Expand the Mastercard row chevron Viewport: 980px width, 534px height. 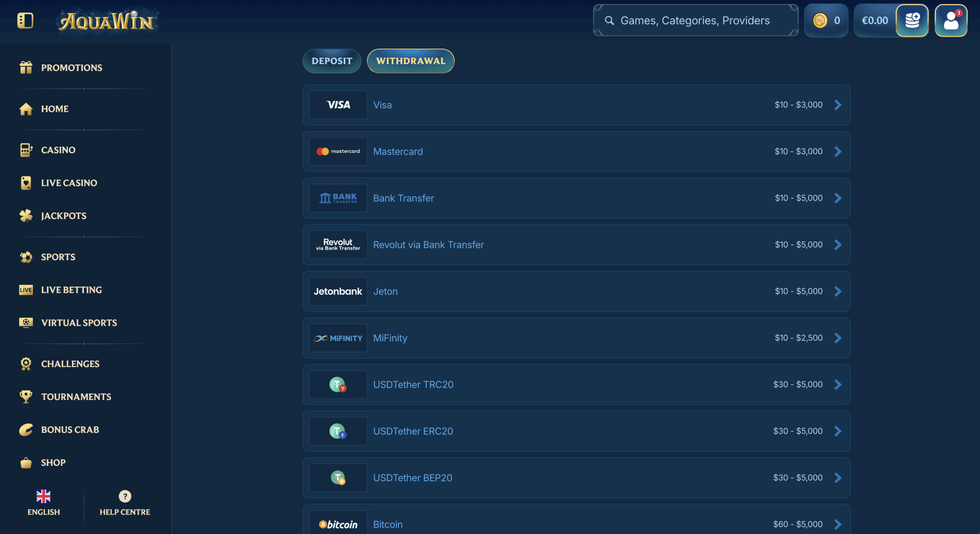pyautogui.click(x=838, y=152)
